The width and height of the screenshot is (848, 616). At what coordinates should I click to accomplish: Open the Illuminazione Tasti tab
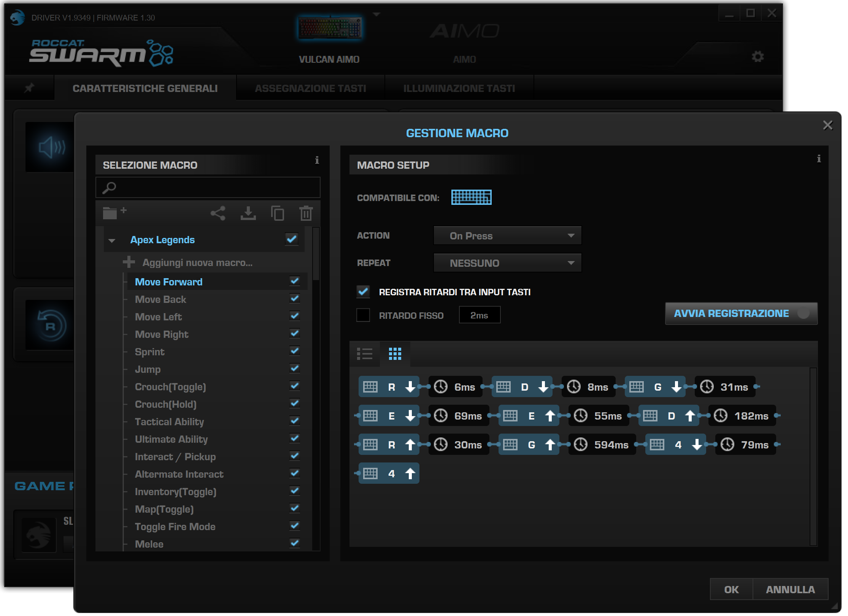click(459, 88)
